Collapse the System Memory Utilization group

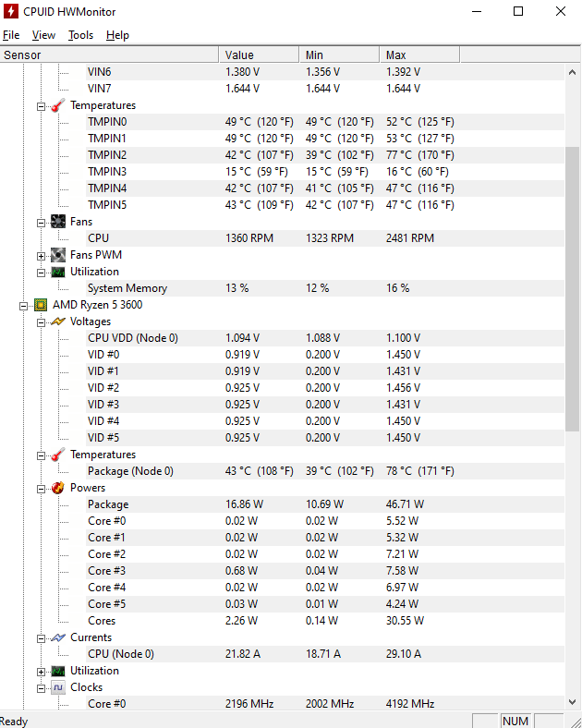click(42, 273)
